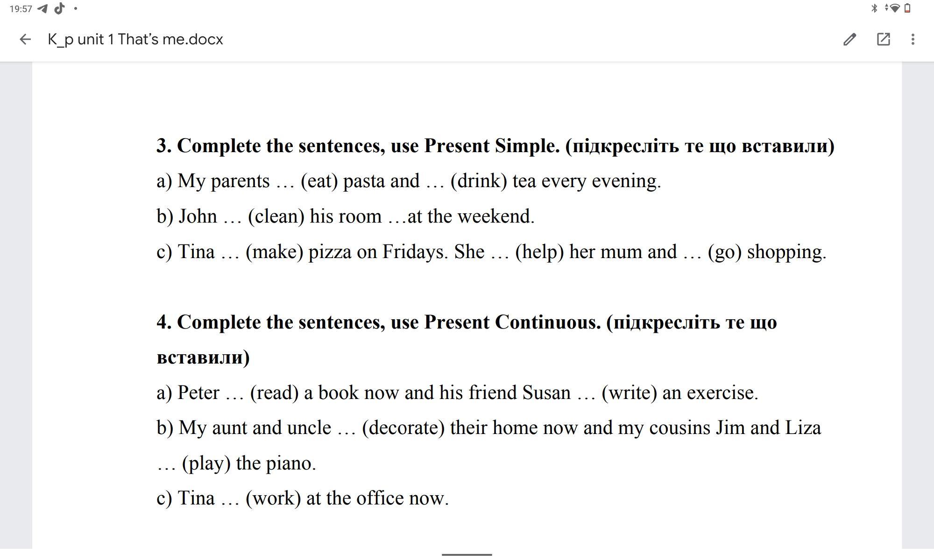Tap the battery status icon
The image size is (934, 560).
pos(907,8)
